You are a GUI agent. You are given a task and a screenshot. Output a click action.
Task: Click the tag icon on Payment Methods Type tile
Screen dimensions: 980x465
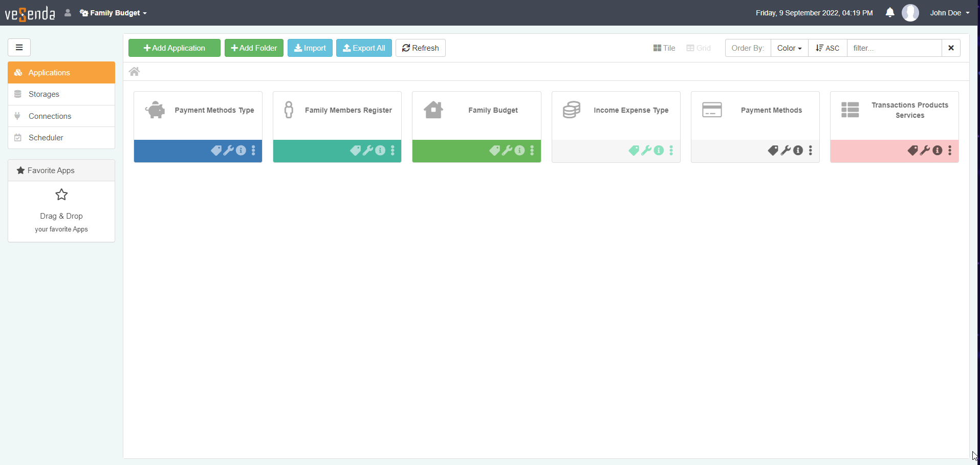tap(216, 151)
